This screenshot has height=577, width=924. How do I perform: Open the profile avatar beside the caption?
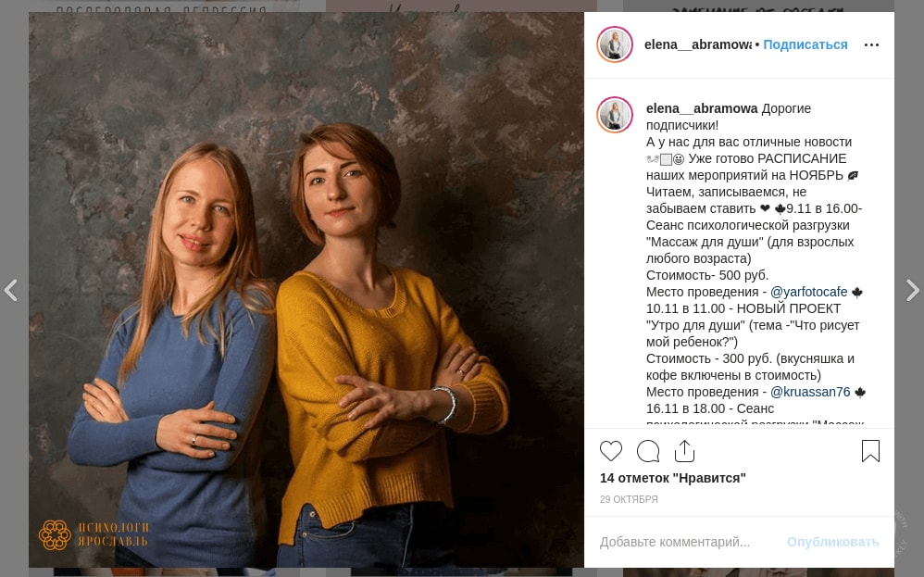pos(615,114)
